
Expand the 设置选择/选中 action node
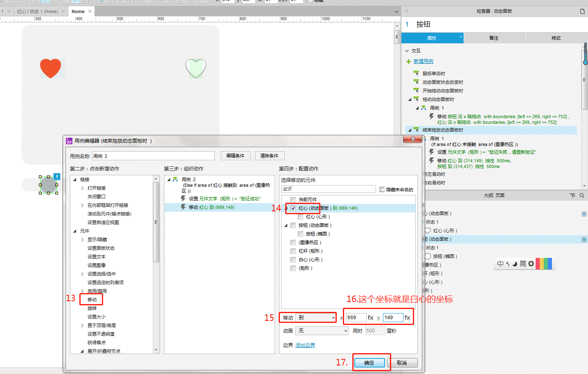(83, 274)
